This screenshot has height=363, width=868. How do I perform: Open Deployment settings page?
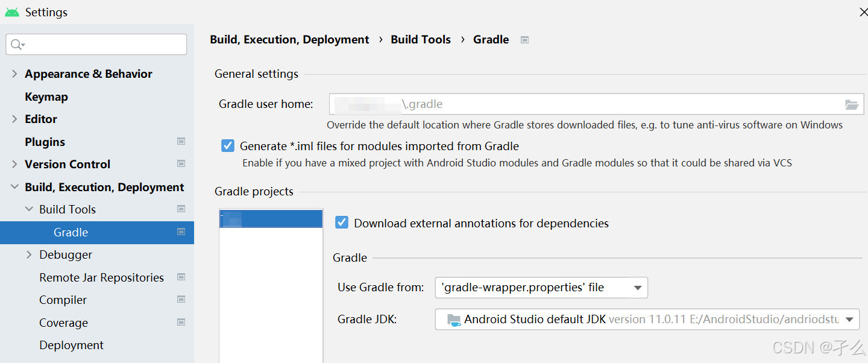click(71, 345)
